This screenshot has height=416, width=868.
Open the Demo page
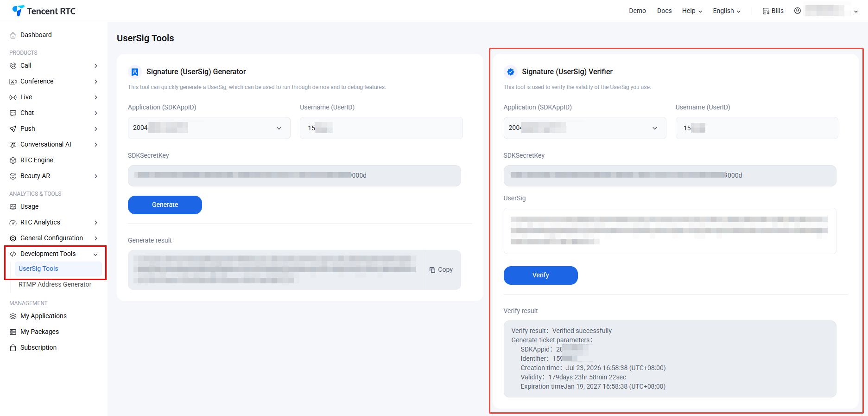tap(637, 11)
